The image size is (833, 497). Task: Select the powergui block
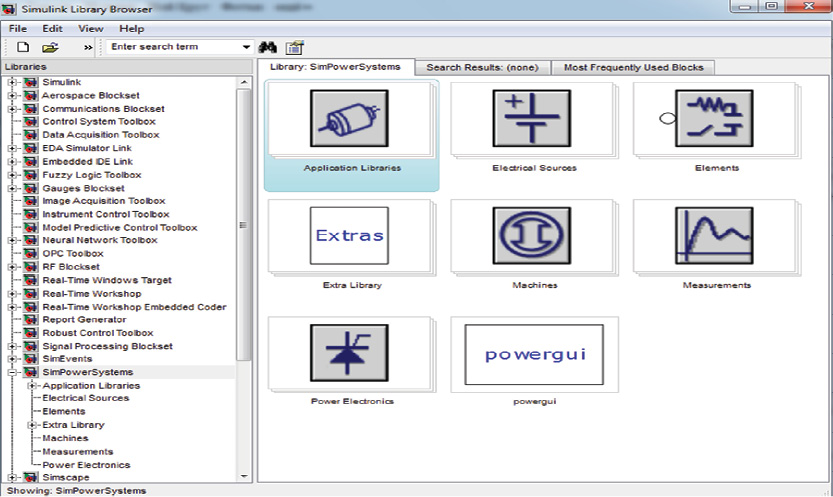click(x=534, y=354)
